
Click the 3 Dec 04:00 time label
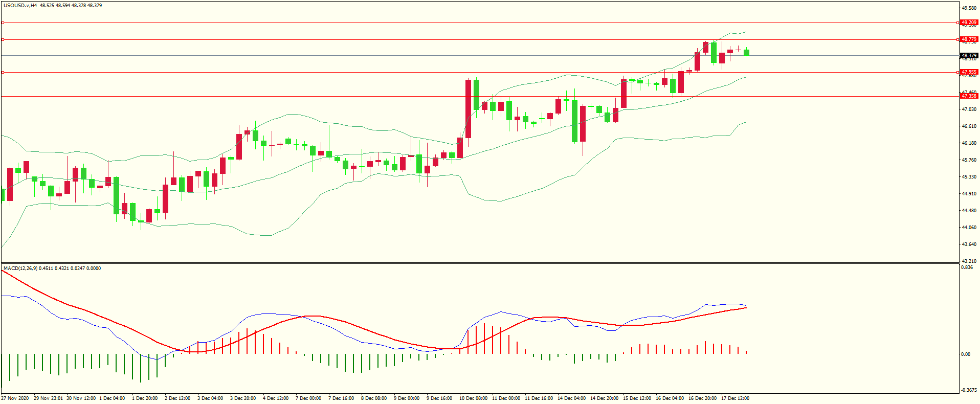(x=210, y=398)
